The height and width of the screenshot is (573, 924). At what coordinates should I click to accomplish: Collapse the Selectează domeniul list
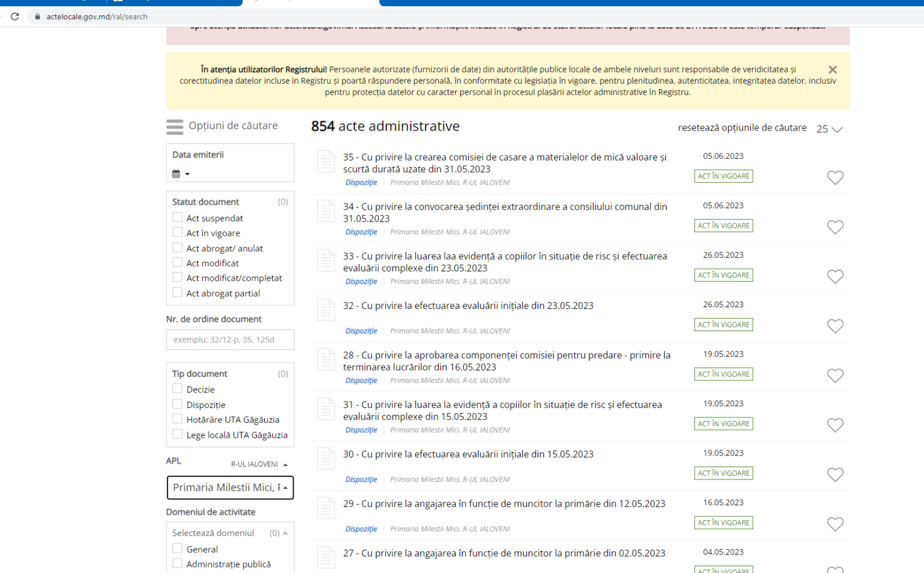click(x=285, y=533)
